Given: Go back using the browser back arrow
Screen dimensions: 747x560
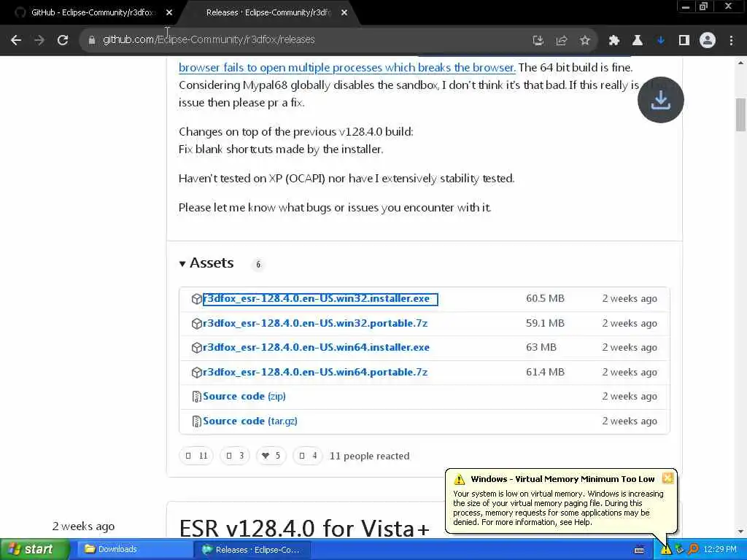Looking at the screenshot, I should 16,40.
